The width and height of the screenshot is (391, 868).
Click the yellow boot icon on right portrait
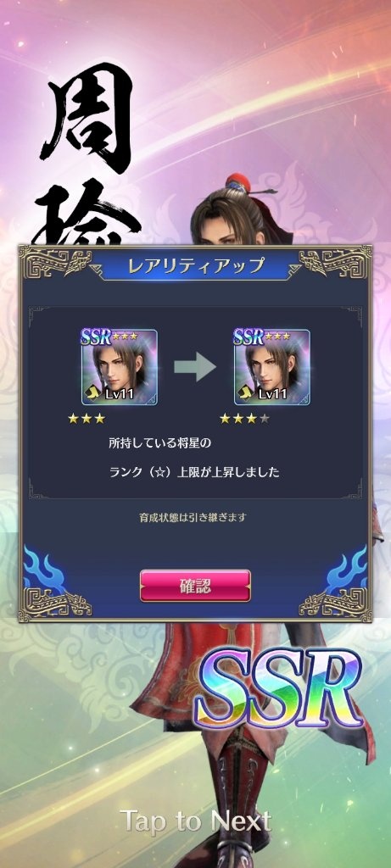coord(245,393)
